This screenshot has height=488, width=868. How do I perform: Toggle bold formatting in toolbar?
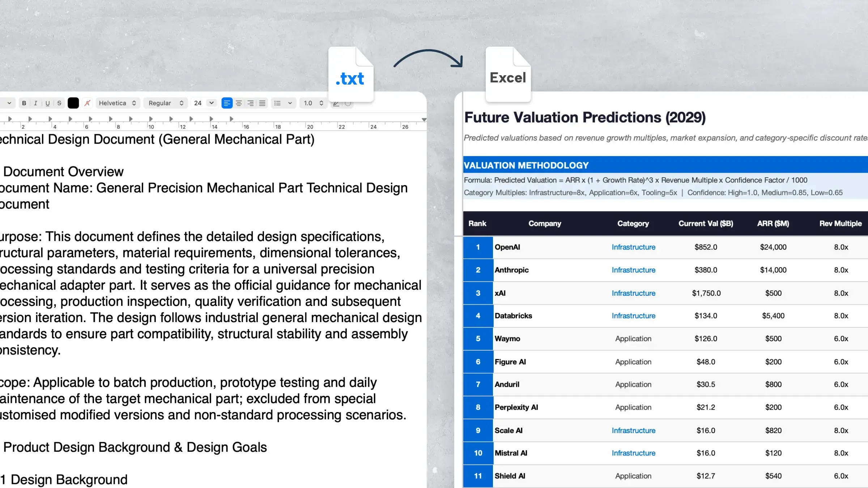pos(24,103)
